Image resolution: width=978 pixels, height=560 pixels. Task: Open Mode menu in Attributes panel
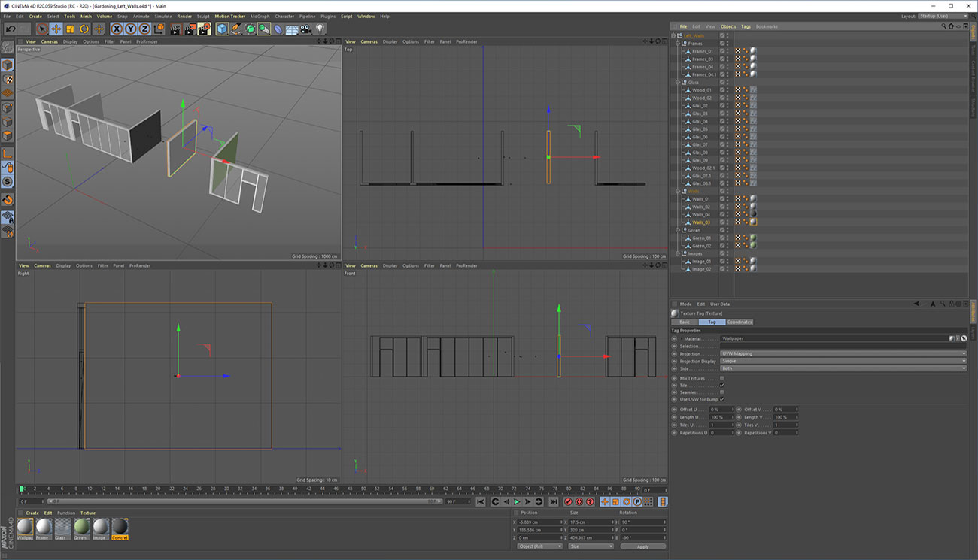pyautogui.click(x=686, y=304)
